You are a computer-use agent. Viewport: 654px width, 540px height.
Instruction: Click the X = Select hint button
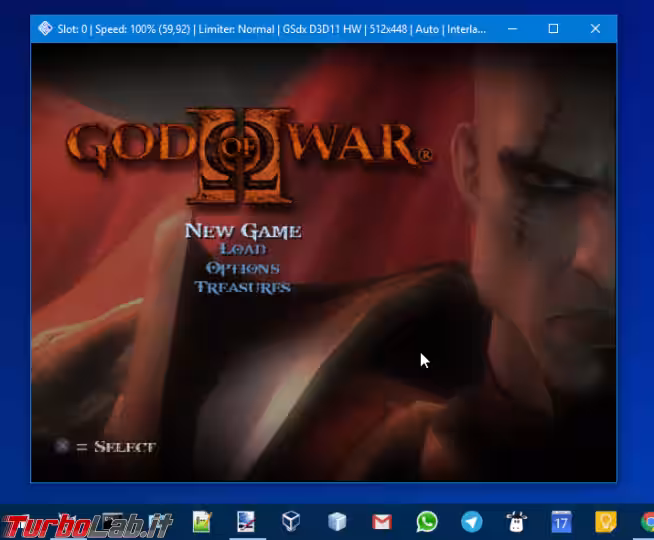click(106, 447)
